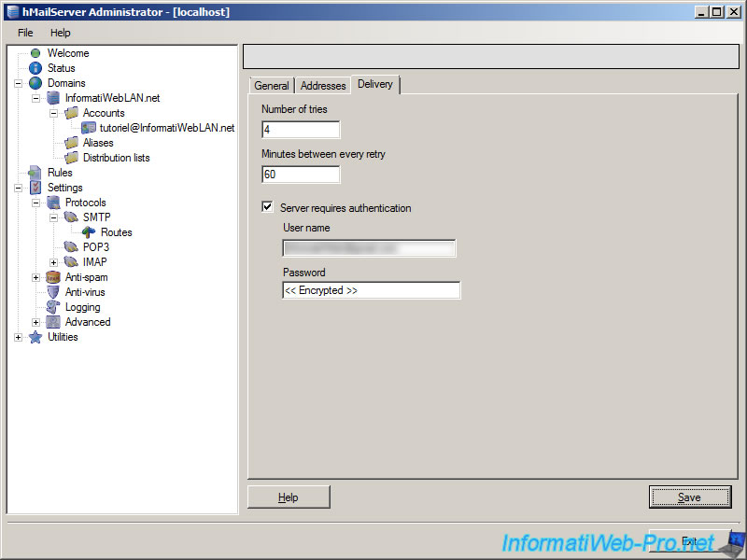Open the Distribution lists icon
This screenshot has width=747, height=560.
[x=71, y=158]
